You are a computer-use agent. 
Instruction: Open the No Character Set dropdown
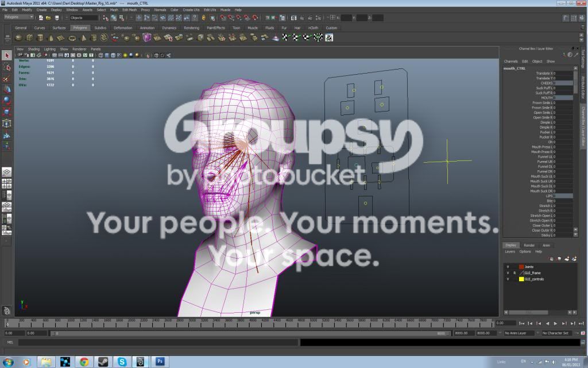[558, 333]
